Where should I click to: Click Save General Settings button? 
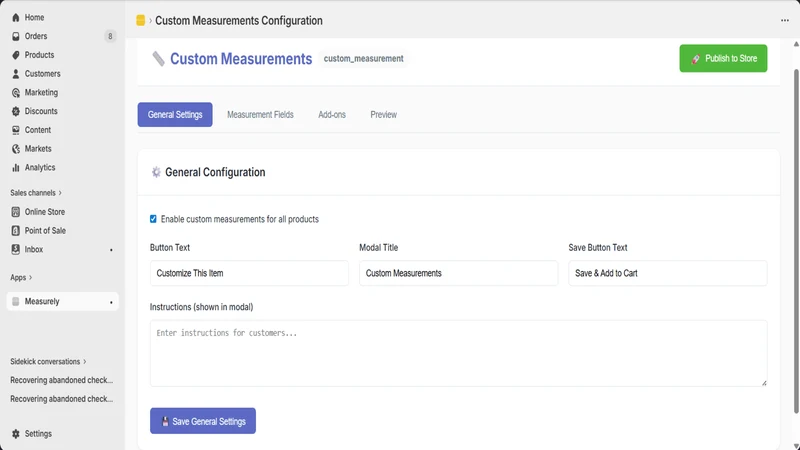[x=203, y=421]
